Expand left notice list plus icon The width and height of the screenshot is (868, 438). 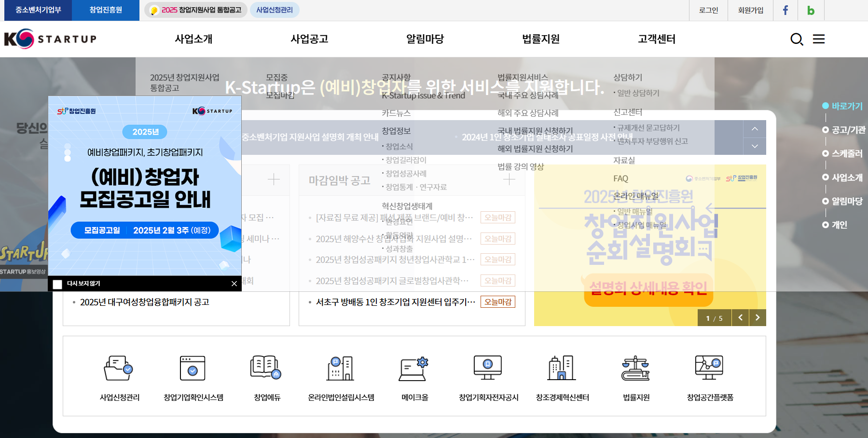pos(274,179)
